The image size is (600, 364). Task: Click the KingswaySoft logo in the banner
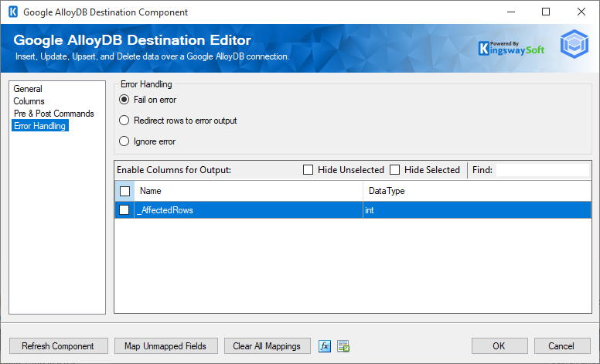[x=512, y=49]
